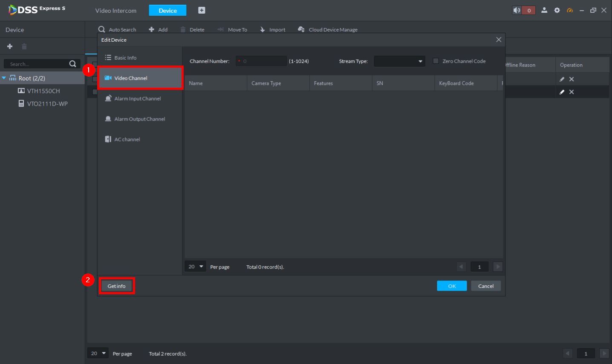Enable the Zero Channel Code checkbox
The width and height of the screenshot is (612, 364).
point(436,61)
